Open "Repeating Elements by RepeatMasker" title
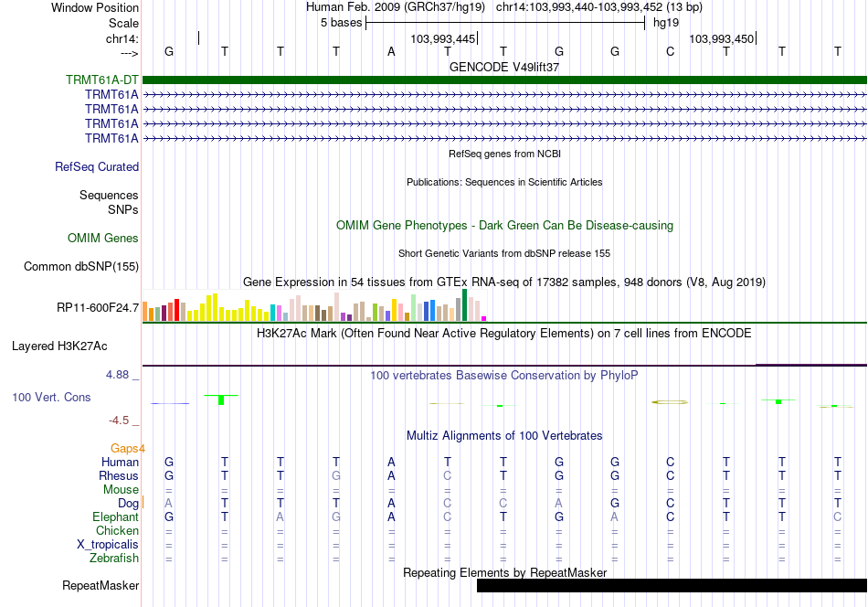Screen dimensions: 868x607 [x=504, y=572]
